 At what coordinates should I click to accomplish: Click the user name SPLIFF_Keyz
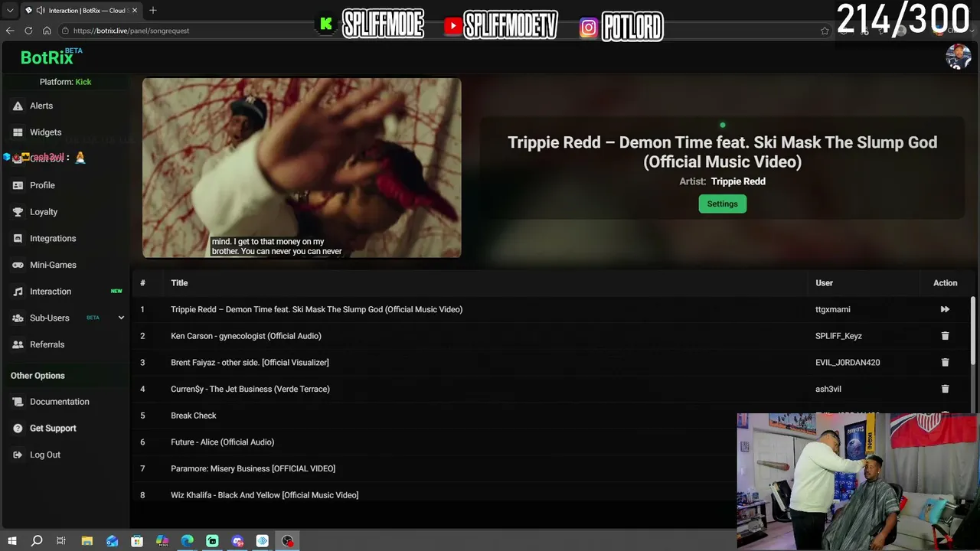click(838, 336)
